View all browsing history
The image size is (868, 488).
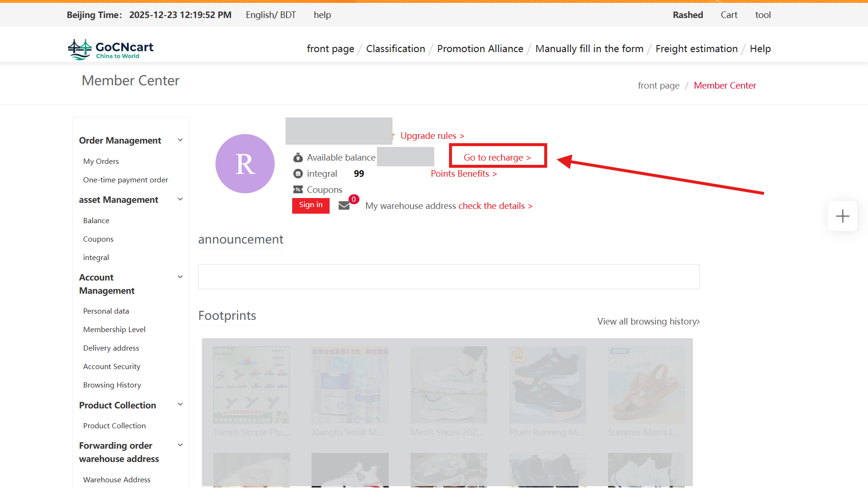(x=648, y=322)
